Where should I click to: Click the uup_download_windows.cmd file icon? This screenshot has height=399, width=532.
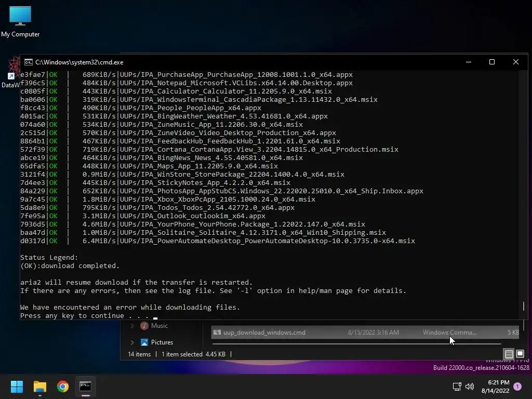pos(217,332)
